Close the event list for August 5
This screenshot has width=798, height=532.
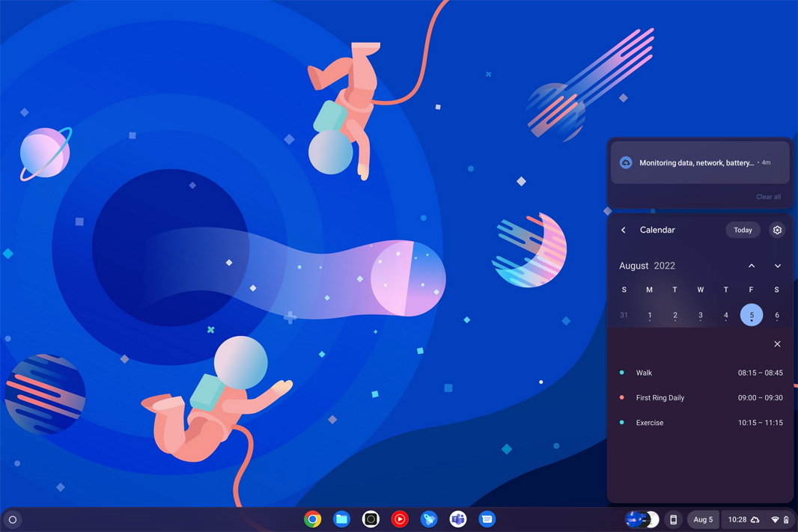tap(777, 344)
